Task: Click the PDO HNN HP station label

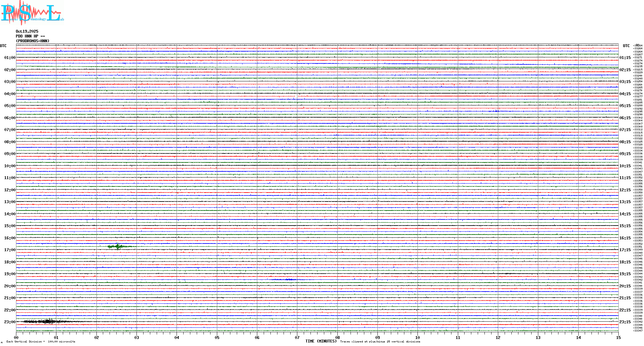Action: tap(30, 36)
